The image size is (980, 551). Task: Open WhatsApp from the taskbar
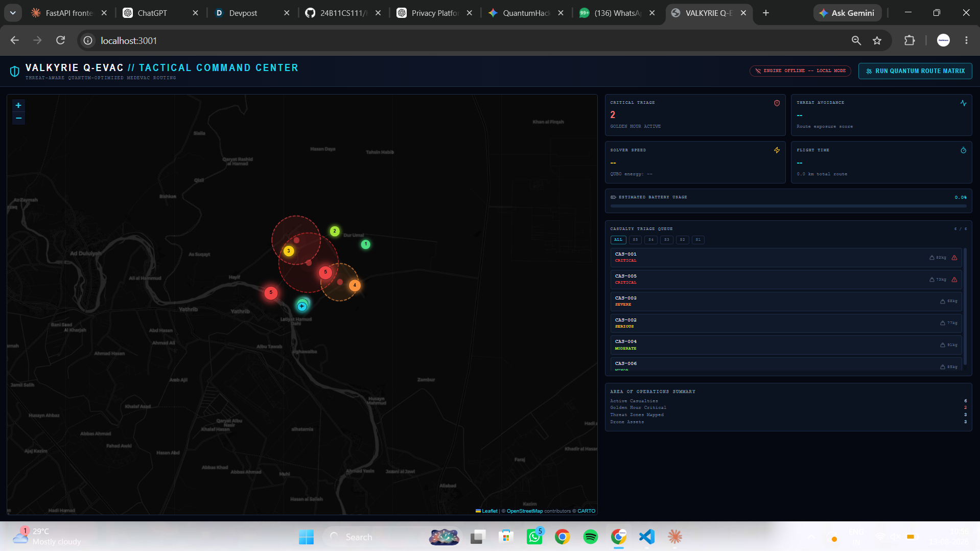tap(534, 537)
